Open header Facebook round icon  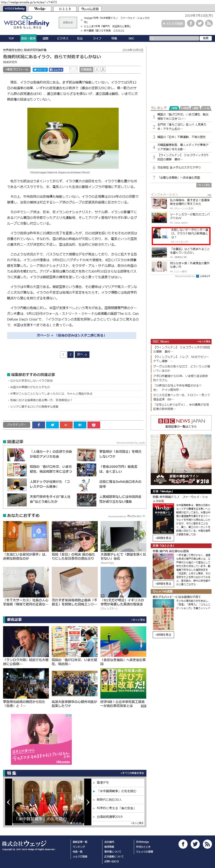coord(191,23)
